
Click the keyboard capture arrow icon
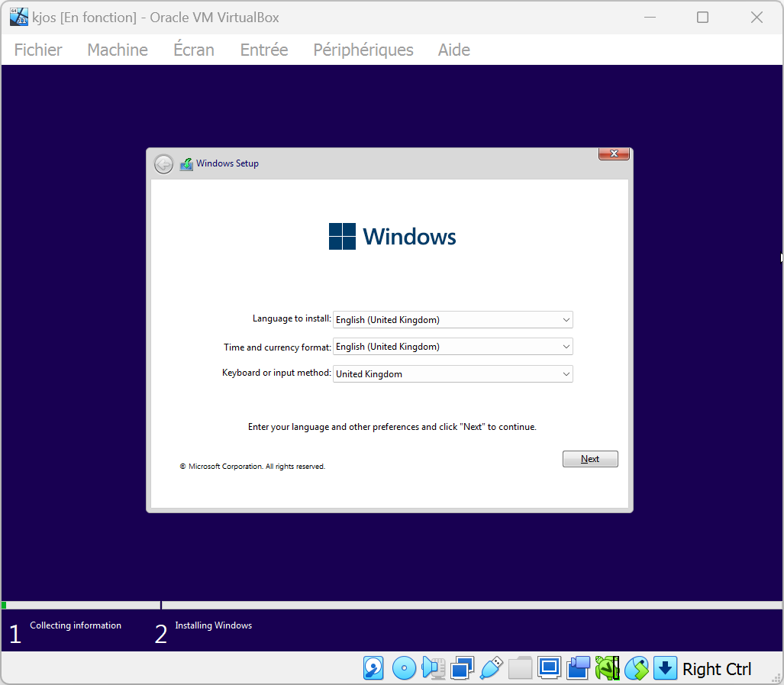click(x=665, y=668)
